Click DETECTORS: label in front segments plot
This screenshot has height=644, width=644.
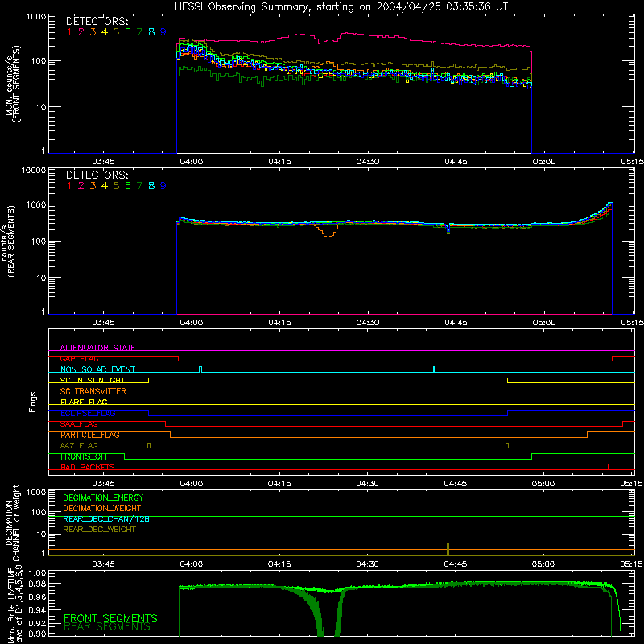click(x=97, y=21)
